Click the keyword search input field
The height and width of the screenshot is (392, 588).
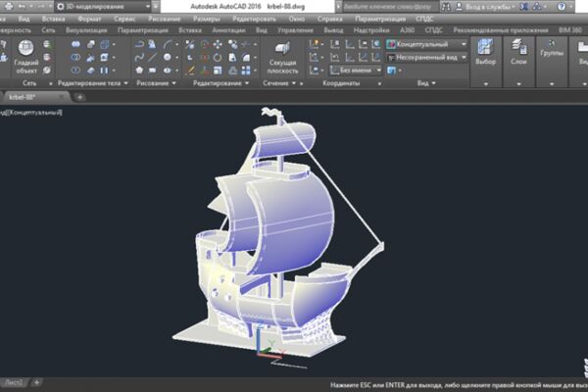point(389,7)
